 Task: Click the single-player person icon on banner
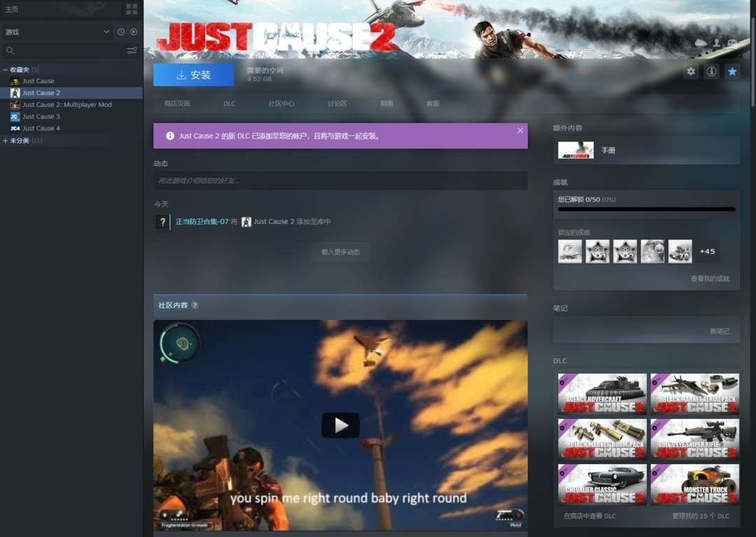[x=717, y=43]
